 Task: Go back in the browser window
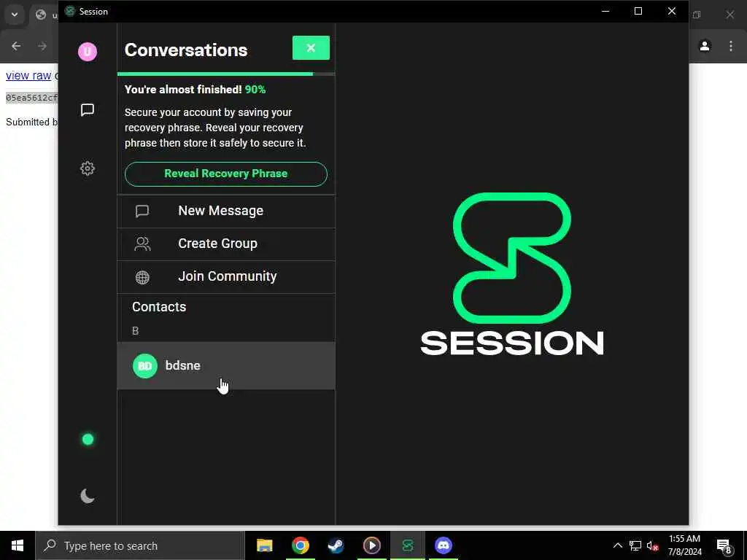click(16, 46)
